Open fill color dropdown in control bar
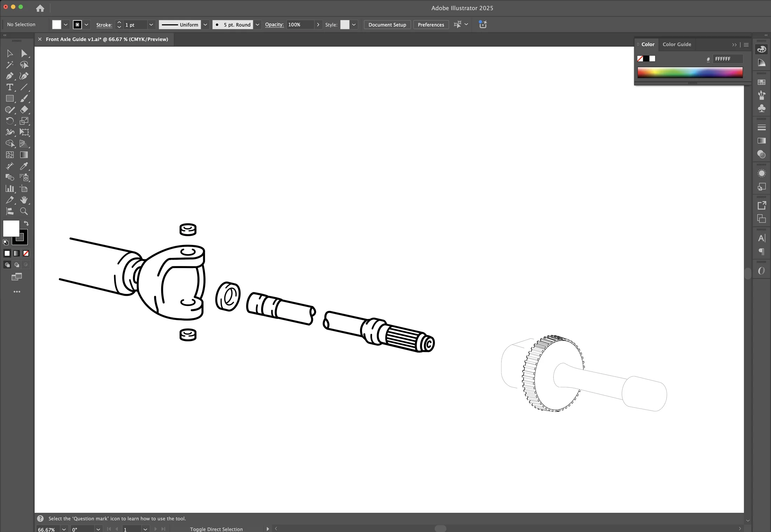 pos(66,25)
